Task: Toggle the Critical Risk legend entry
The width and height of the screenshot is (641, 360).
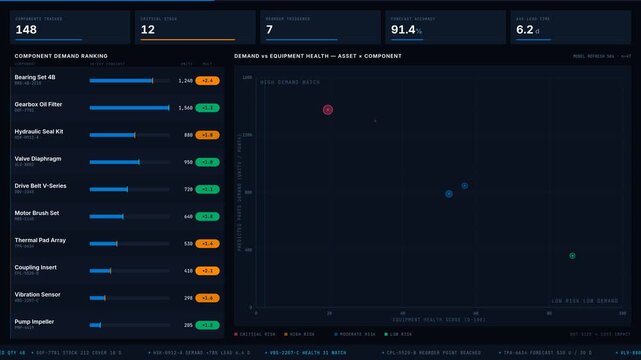Action: 254,334
